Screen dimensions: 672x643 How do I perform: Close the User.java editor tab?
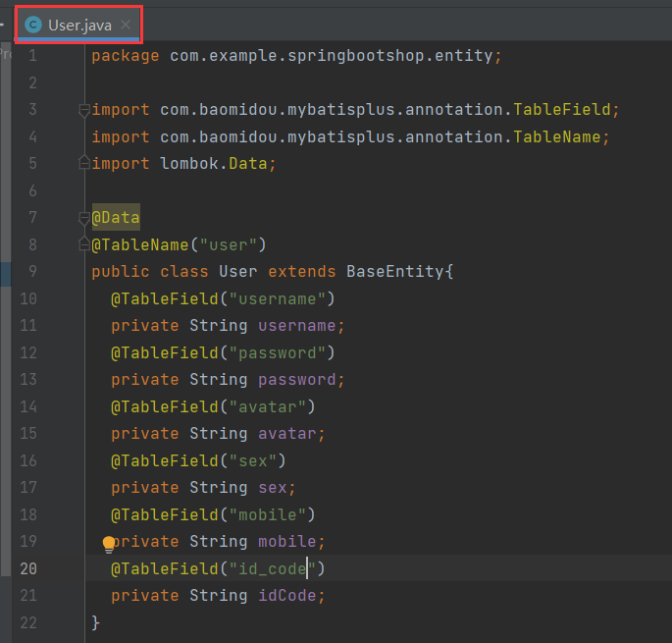coord(126,25)
